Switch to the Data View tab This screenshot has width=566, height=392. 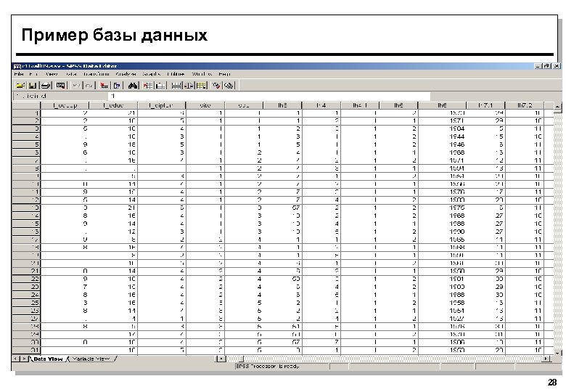[x=48, y=359]
